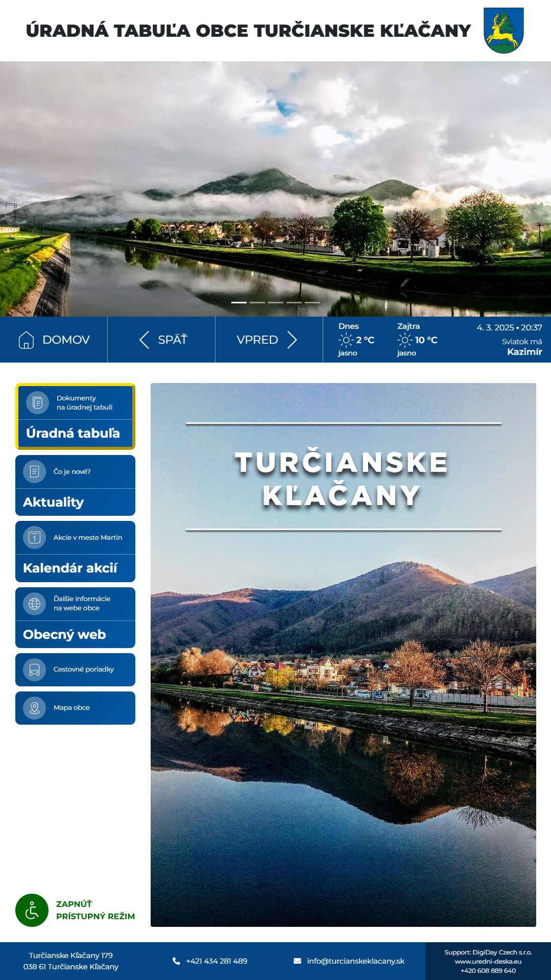Click the home icon beside DOMOV
Viewport: 551px width, 980px height.
click(x=26, y=340)
